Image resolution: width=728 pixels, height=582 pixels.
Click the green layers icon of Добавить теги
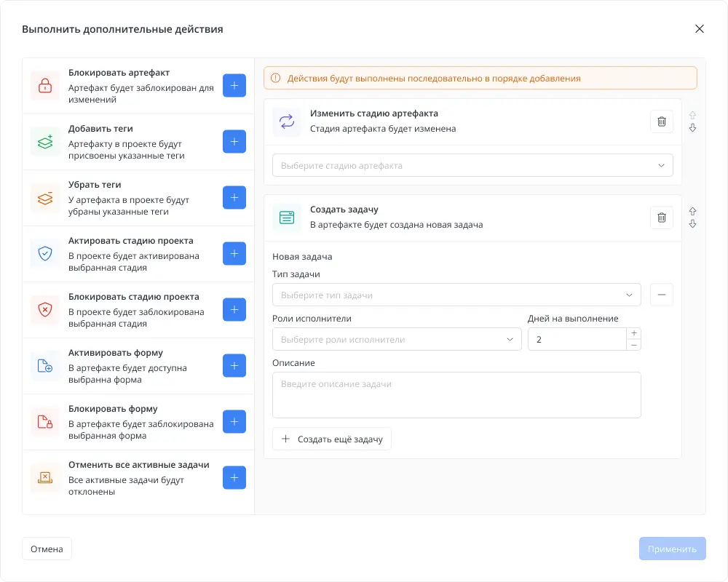point(45,142)
